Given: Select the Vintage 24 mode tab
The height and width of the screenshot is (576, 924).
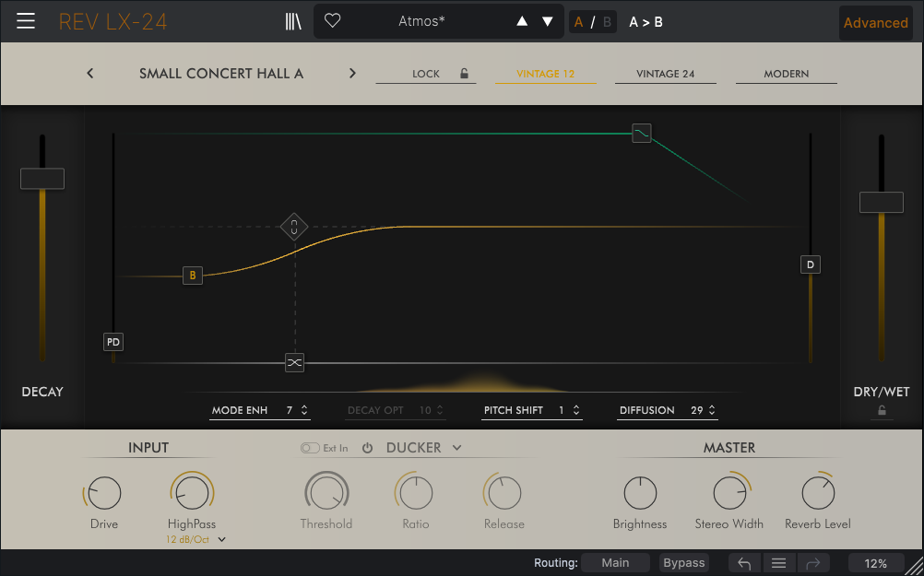Looking at the screenshot, I should point(665,74).
